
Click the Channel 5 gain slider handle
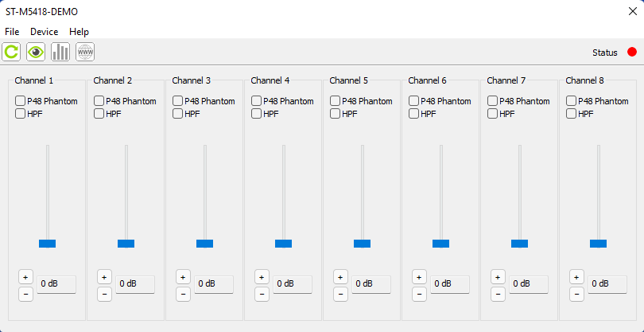coord(363,243)
